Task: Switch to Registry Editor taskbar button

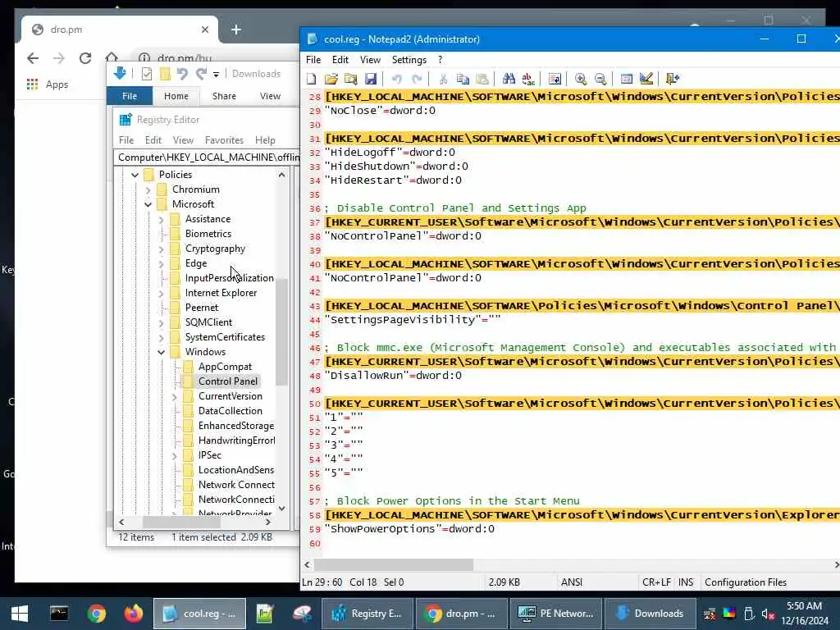Action: click(367, 614)
